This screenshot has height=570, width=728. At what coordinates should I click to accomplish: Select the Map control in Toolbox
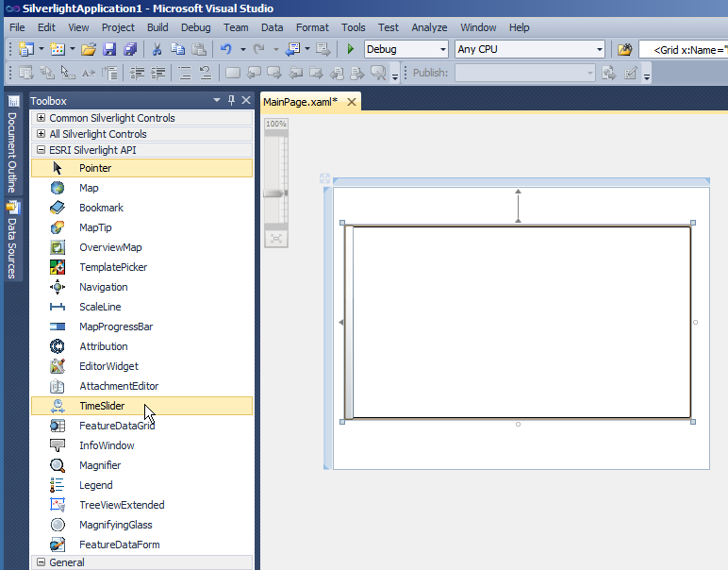[x=142, y=188]
